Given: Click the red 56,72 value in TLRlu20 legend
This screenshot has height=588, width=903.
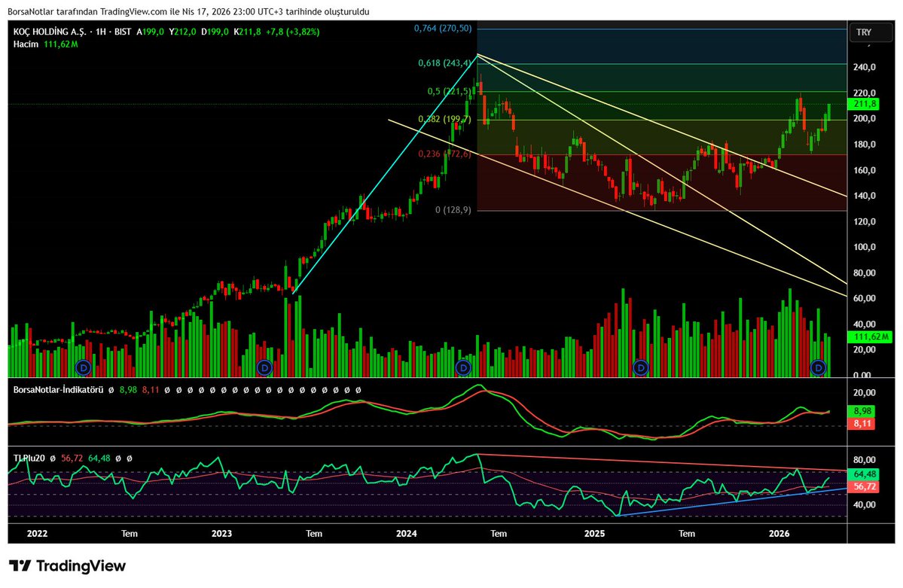Looking at the screenshot, I should point(72,459).
